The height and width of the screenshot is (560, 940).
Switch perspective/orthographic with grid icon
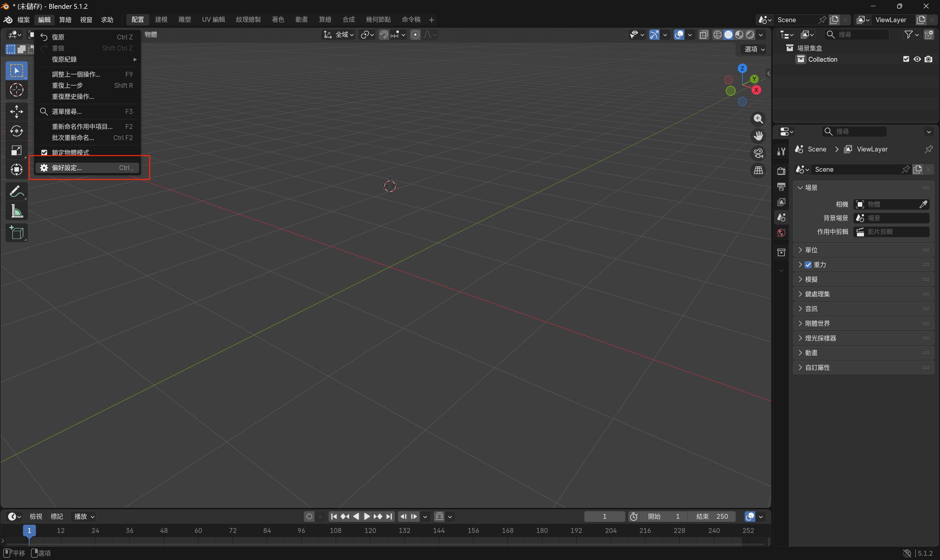tap(758, 170)
